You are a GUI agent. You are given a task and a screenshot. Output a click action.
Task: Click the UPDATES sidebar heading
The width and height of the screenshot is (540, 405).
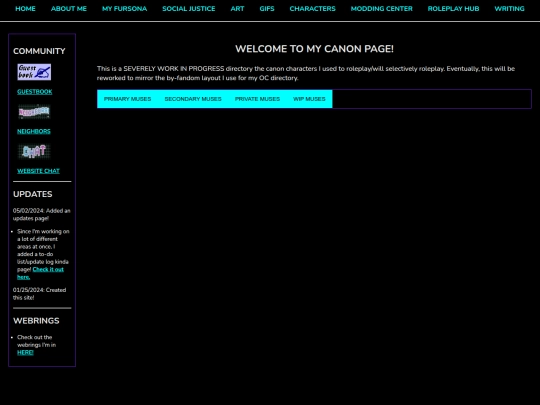pos(33,194)
